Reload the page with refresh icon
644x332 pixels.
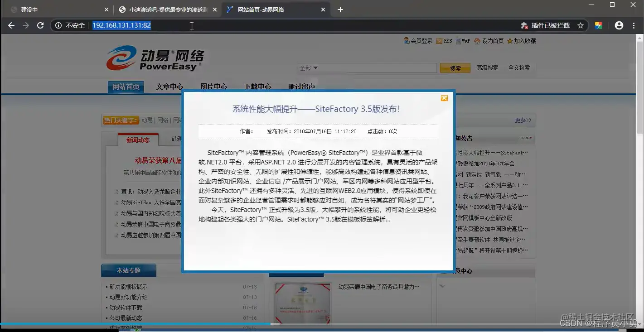[x=40, y=26]
